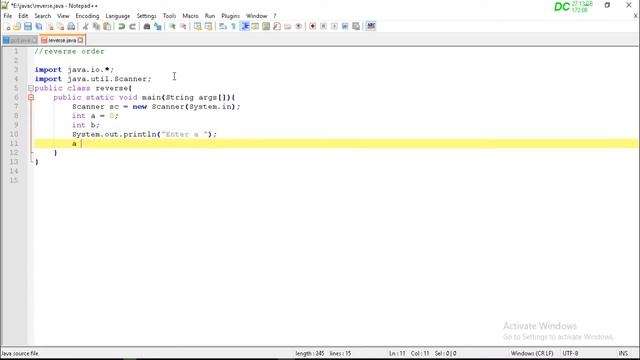Close the inactive first tab with its X
The height and width of the screenshot is (360, 640).
[x=34, y=40]
